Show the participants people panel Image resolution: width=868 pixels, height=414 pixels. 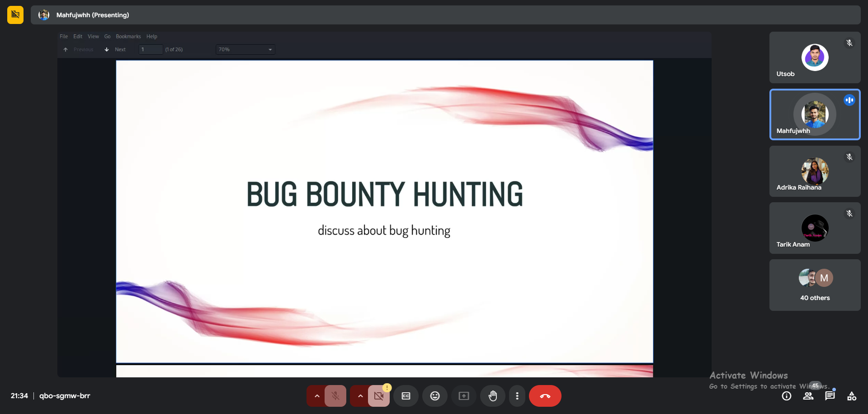coord(808,396)
